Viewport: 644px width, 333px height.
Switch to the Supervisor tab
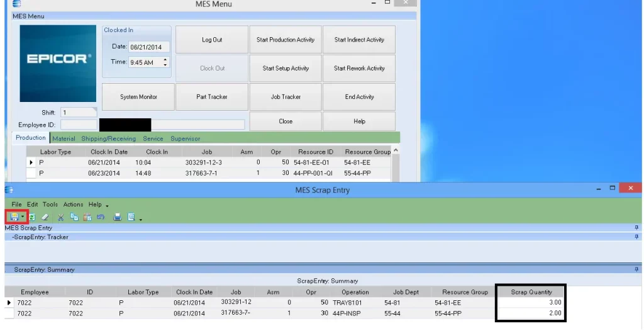pyautogui.click(x=186, y=138)
